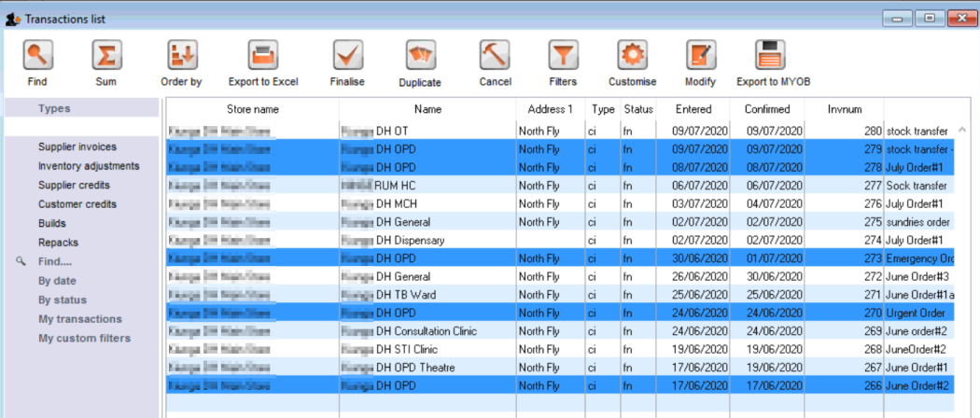Viewport: 980px width, 418px height.
Task: Sort by the Entered column header
Action: (693, 109)
